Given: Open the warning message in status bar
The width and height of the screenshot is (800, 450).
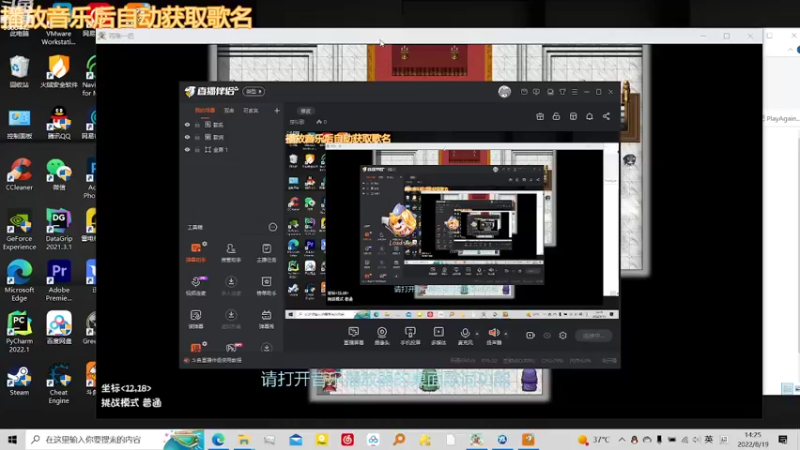Looking at the screenshot, I should pyautogui.click(x=213, y=360).
